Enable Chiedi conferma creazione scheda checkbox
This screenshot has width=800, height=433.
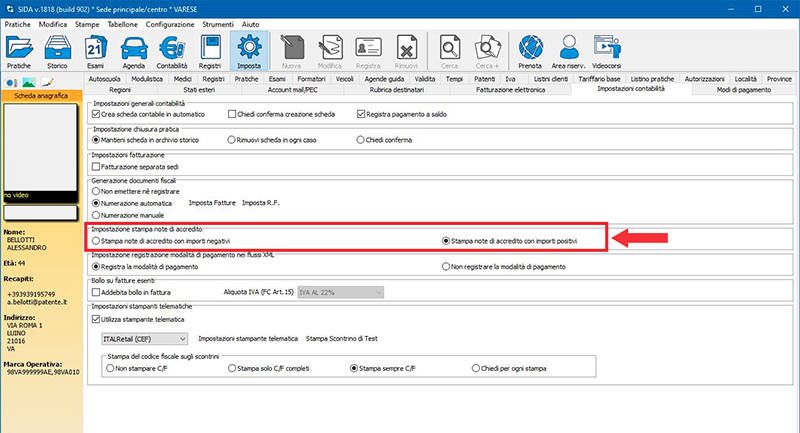point(233,114)
